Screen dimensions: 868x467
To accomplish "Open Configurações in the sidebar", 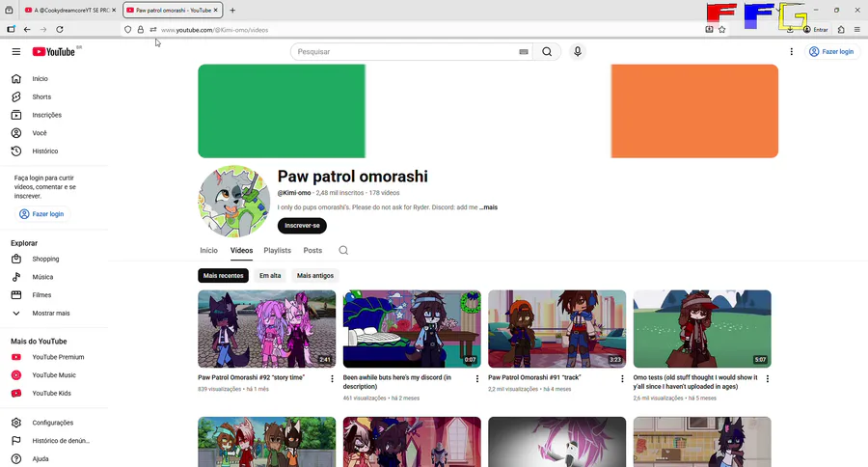I will point(54,423).
